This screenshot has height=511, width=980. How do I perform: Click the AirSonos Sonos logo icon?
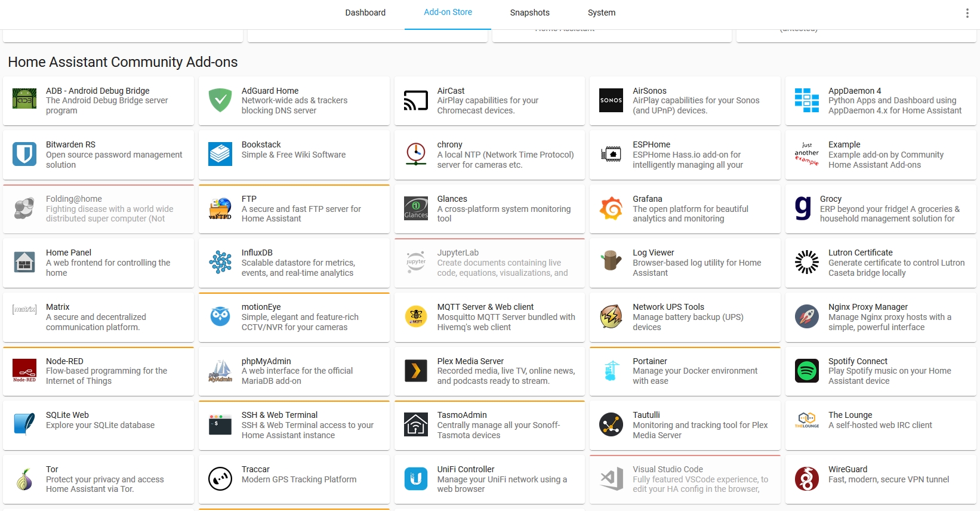coord(611,100)
